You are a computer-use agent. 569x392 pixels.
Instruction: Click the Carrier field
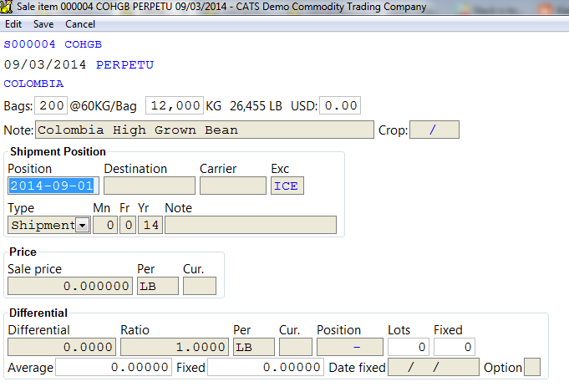tap(233, 186)
